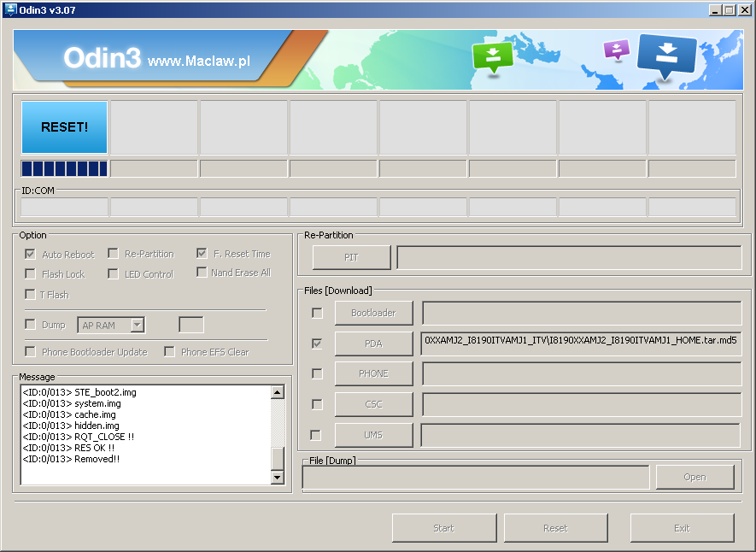Enable the T Flash checkbox
Image resolution: width=756 pixels, height=552 pixels.
[x=30, y=294]
